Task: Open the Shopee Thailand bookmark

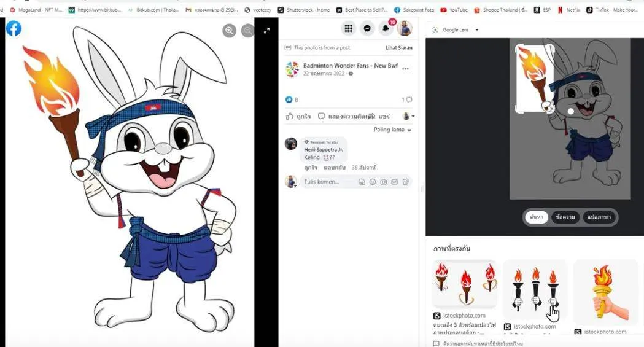Action: 501,10
